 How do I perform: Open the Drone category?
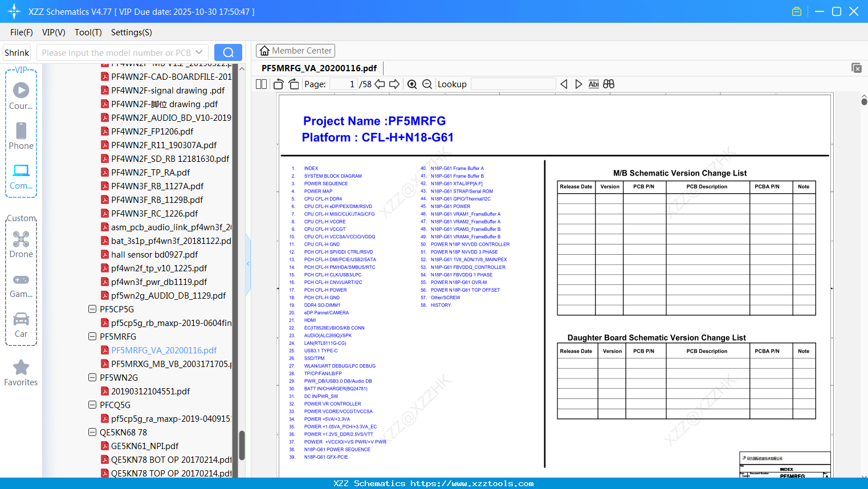click(x=21, y=244)
